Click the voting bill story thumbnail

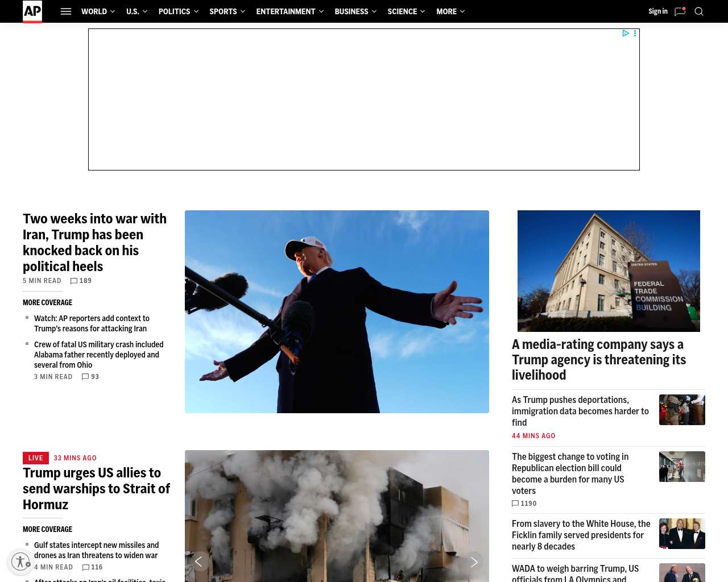[682, 467]
